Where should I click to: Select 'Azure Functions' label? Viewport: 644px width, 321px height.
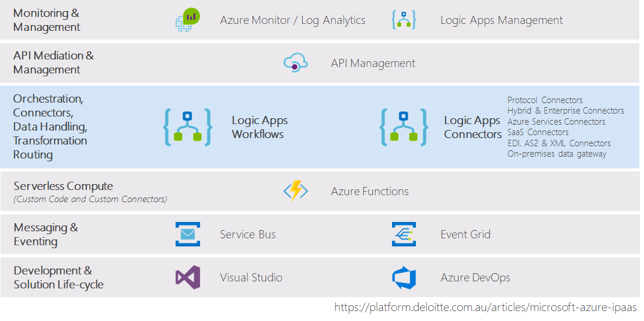[x=370, y=191]
